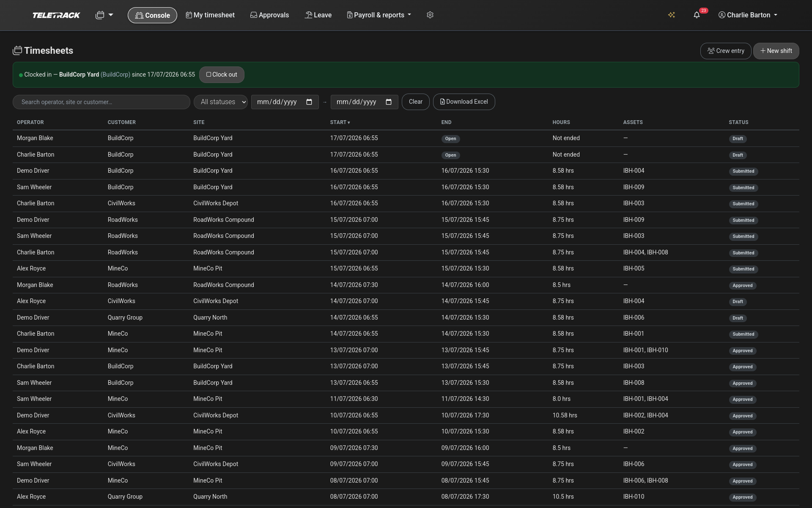Click the Clock out button
Screen dimensions: 812x508
tap(222, 75)
